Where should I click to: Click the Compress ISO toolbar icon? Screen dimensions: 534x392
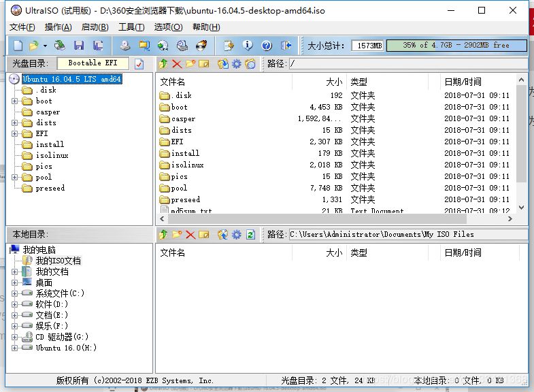(144, 46)
